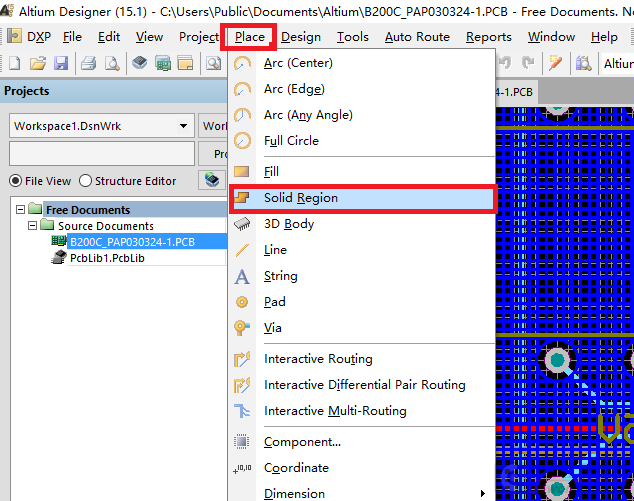Click the project name input field
Viewport: 634px width, 501px height.
pos(102,154)
